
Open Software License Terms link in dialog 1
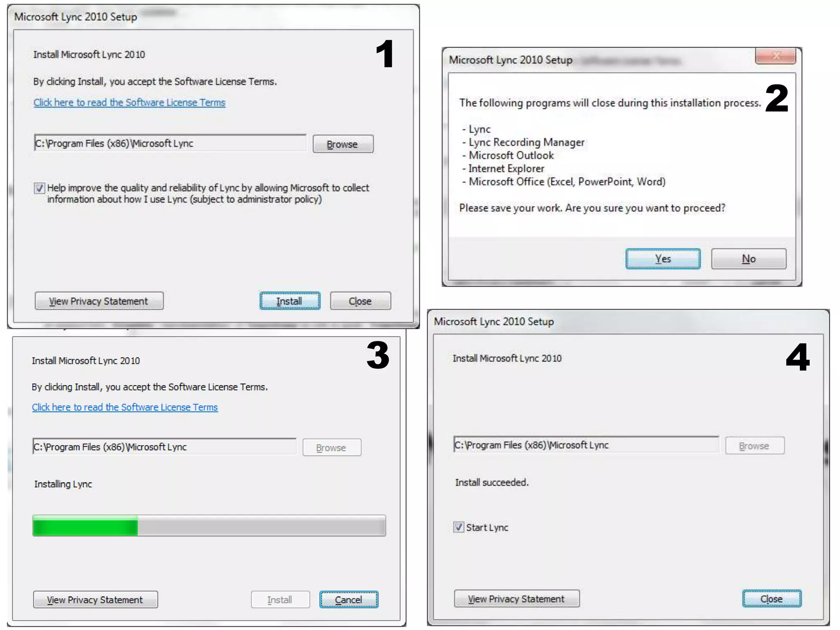click(129, 103)
